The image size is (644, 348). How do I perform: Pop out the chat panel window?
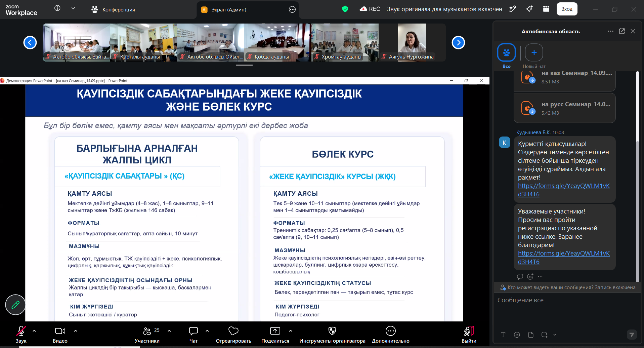[x=622, y=31]
